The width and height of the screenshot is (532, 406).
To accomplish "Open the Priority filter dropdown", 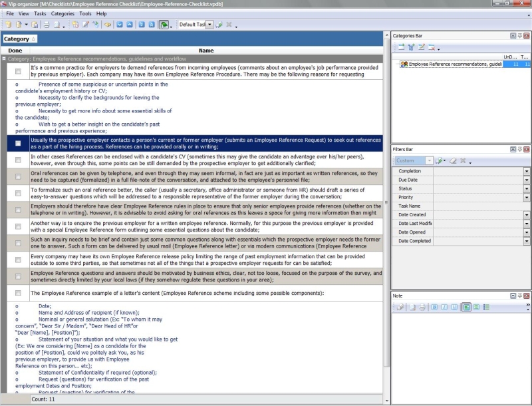I will (527, 197).
